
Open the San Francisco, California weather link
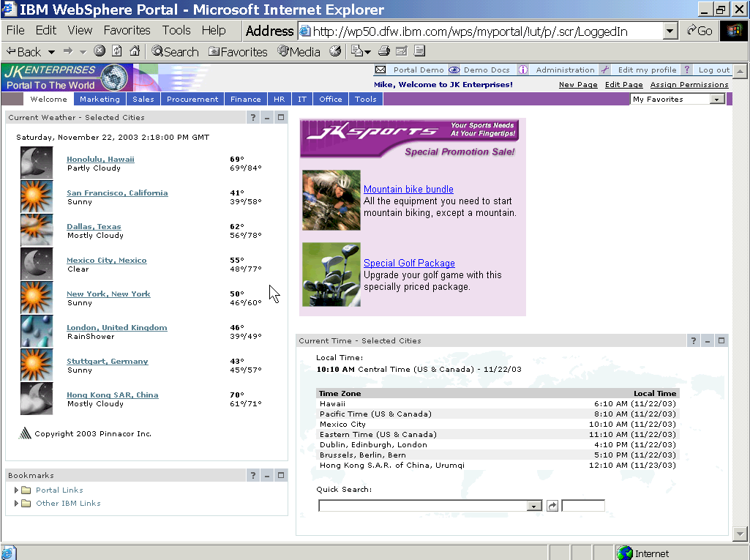point(117,193)
